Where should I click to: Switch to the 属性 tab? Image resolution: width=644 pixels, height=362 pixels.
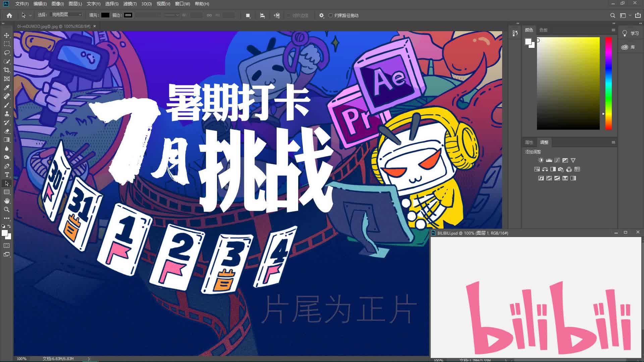pos(529,142)
